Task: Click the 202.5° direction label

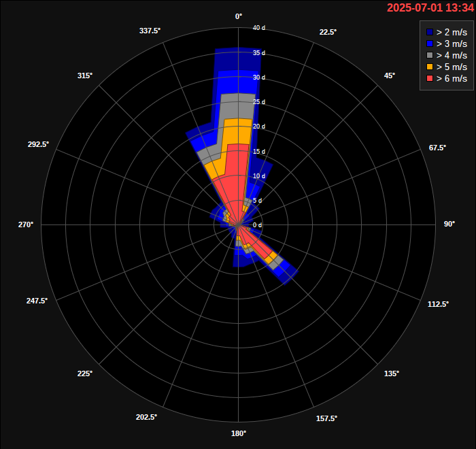Action: coord(146,417)
